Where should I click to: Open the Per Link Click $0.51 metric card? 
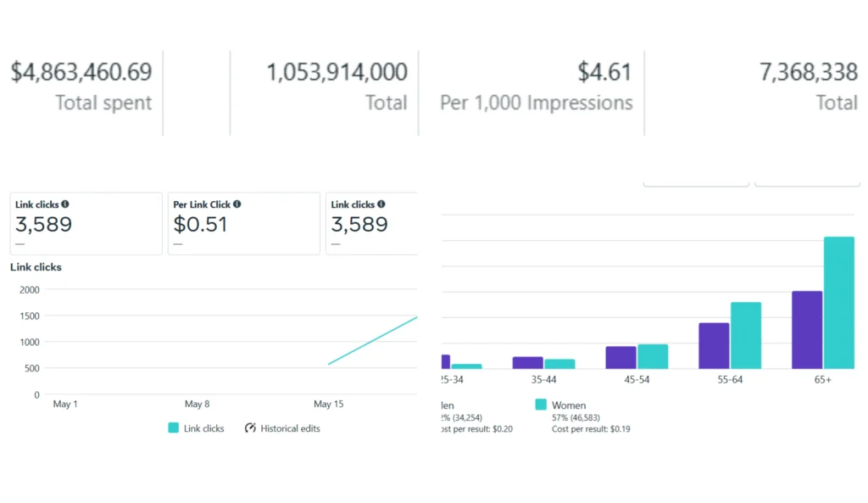[243, 224]
